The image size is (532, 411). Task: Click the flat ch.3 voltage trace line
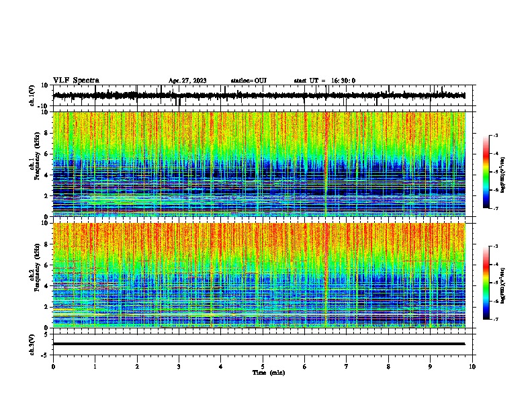tap(259, 344)
